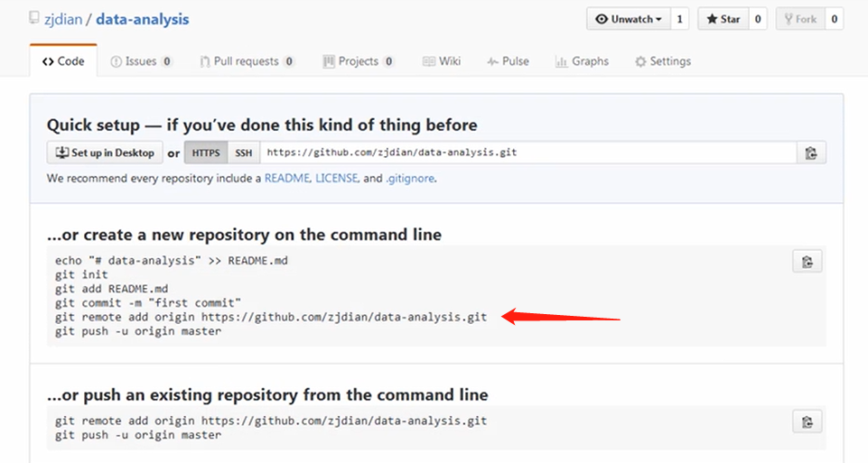Click the gear icon beside Settings
This screenshot has width=868, height=463.
point(640,61)
